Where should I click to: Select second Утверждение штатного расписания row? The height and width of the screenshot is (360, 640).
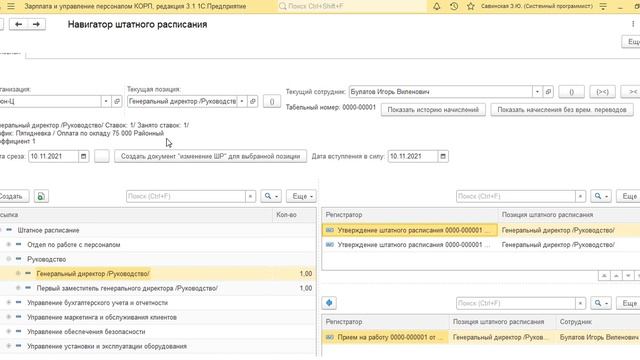coord(481,245)
